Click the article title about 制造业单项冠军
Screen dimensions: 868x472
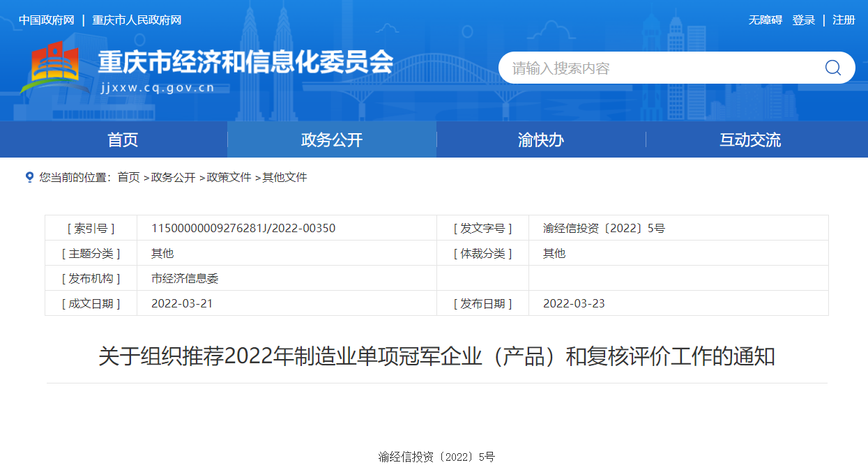pos(436,356)
